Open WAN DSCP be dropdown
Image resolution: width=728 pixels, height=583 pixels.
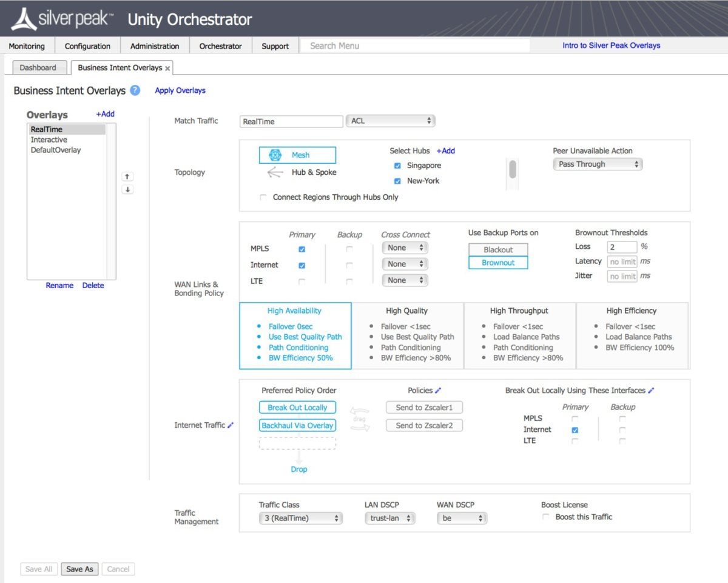pos(462,518)
